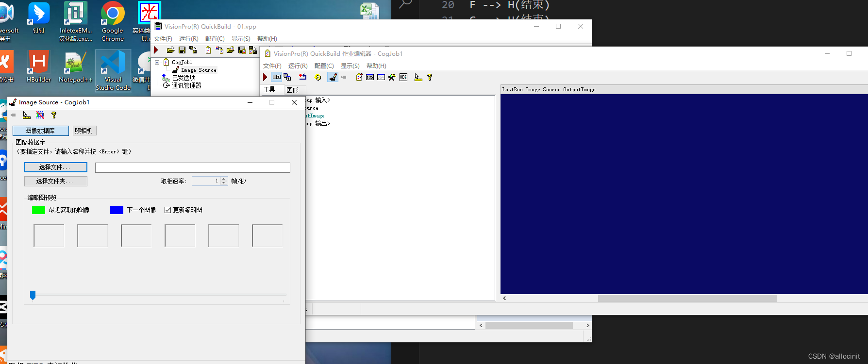Image resolution: width=868 pixels, height=364 pixels.
Task: Open 运行(R) menu in job editor
Action: coord(298,66)
